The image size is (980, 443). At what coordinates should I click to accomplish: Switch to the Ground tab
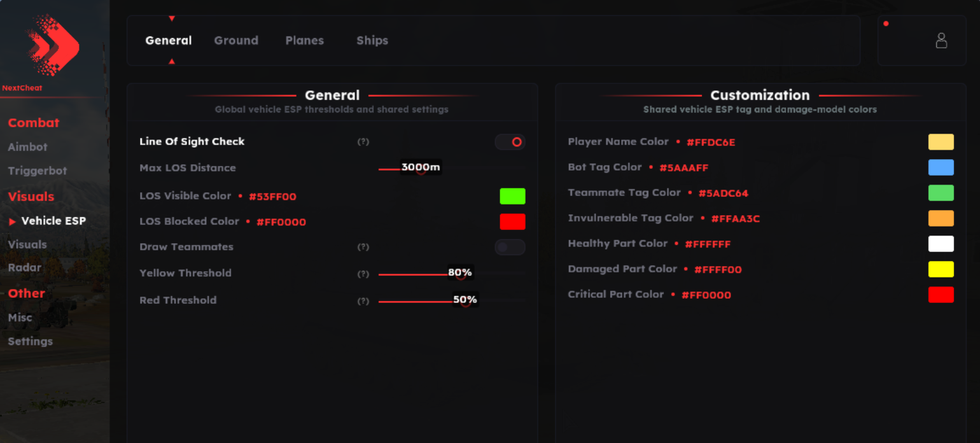point(236,40)
